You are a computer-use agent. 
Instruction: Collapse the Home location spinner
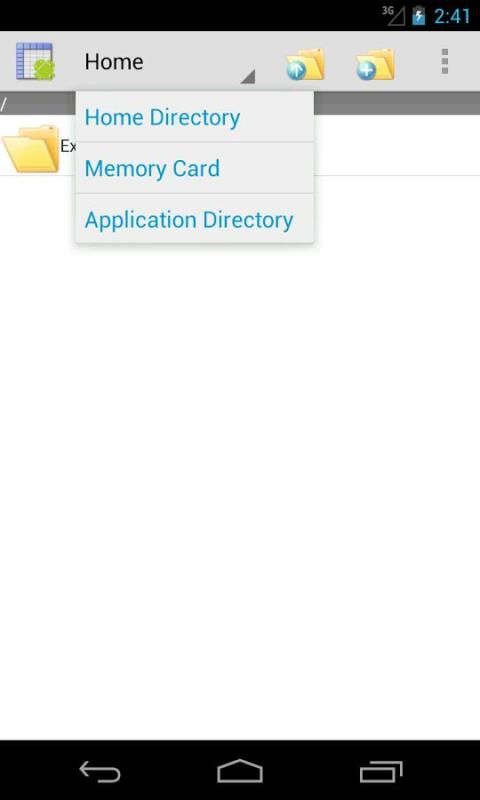pyautogui.click(x=168, y=62)
